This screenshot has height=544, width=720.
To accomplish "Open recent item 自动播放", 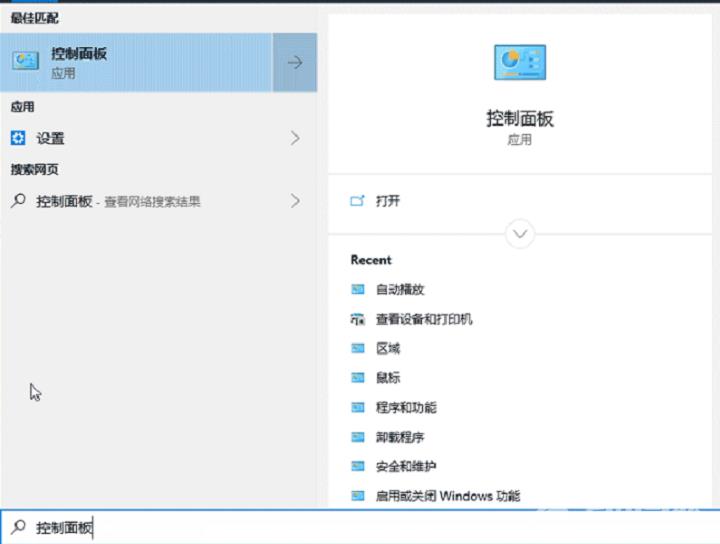I will tap(400, 289).
